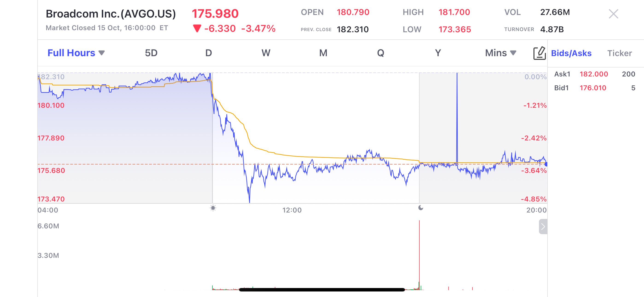Switch to 5D chart period
The width and height of the screenshot is (644, 297).
[151, 53]
